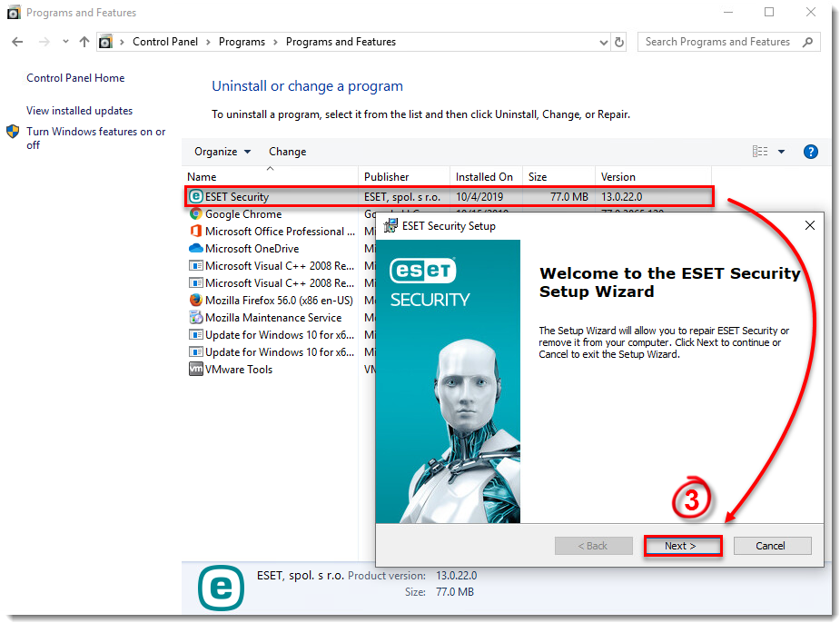Viewport: 840px width, 623px height.
Task: Click the Up one level arrow
Action: pos(84,42)
